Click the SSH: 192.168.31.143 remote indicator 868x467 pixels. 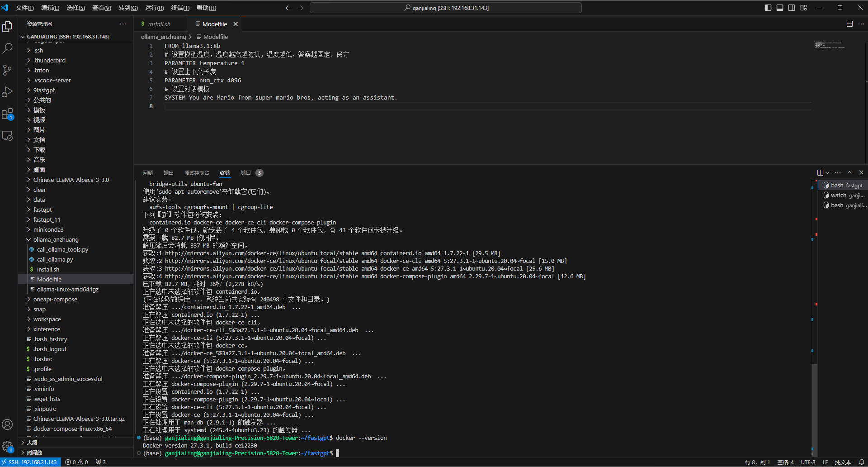click(x=31, y=462)
